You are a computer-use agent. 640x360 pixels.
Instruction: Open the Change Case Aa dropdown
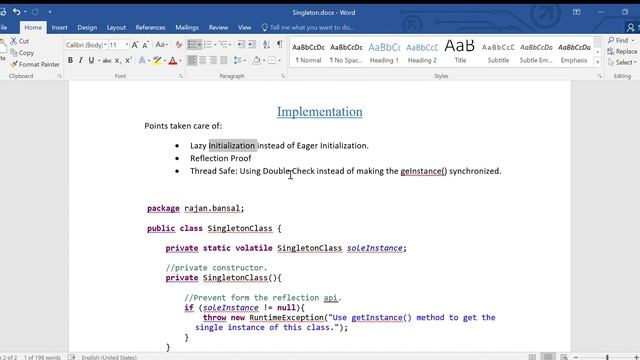pos(162,44)
